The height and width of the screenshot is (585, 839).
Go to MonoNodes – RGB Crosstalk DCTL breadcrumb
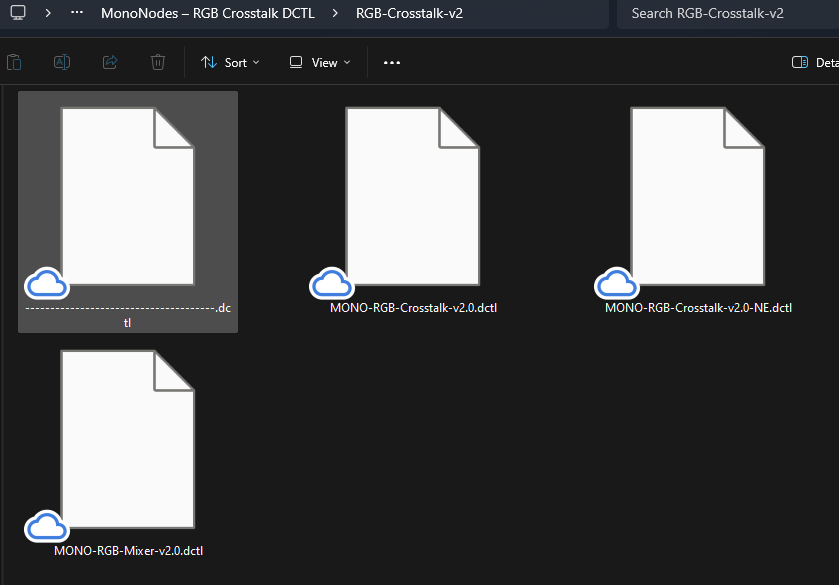coord(207,14)
